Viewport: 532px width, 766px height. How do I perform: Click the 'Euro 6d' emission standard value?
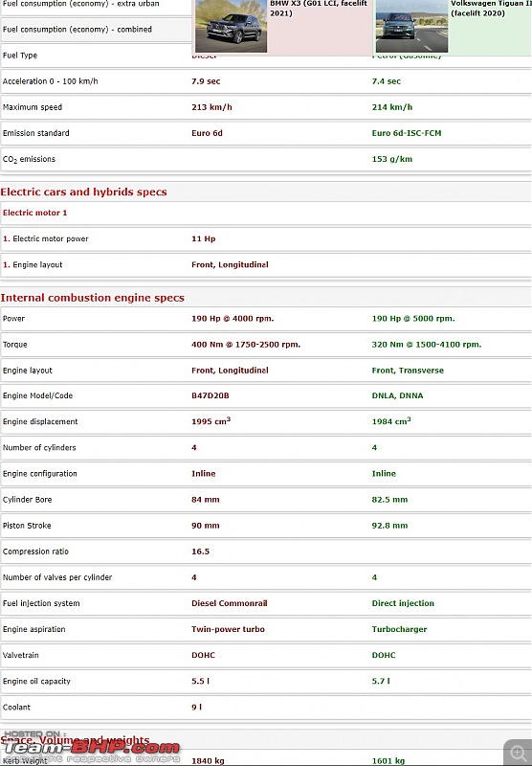click(x=207, y=133)
